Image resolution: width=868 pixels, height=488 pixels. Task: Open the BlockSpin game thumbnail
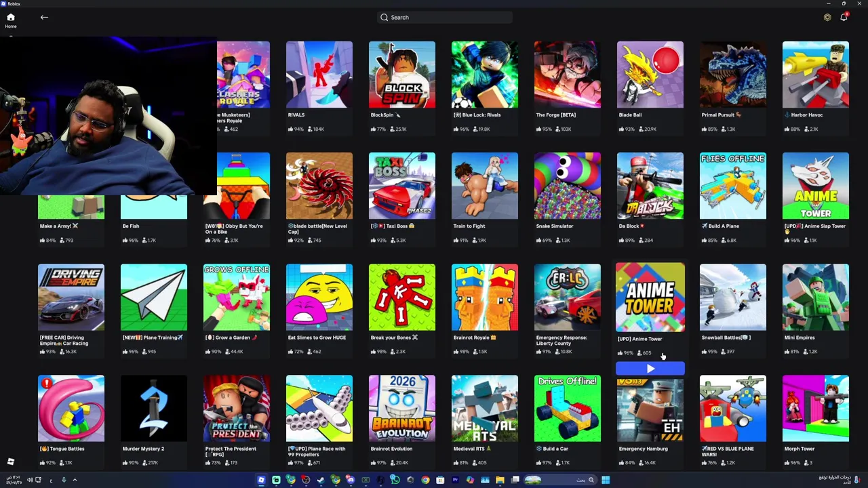[402, 75]
